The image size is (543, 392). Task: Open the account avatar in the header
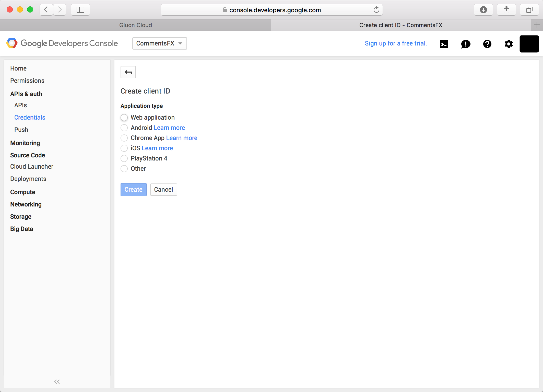coord(529,44)
